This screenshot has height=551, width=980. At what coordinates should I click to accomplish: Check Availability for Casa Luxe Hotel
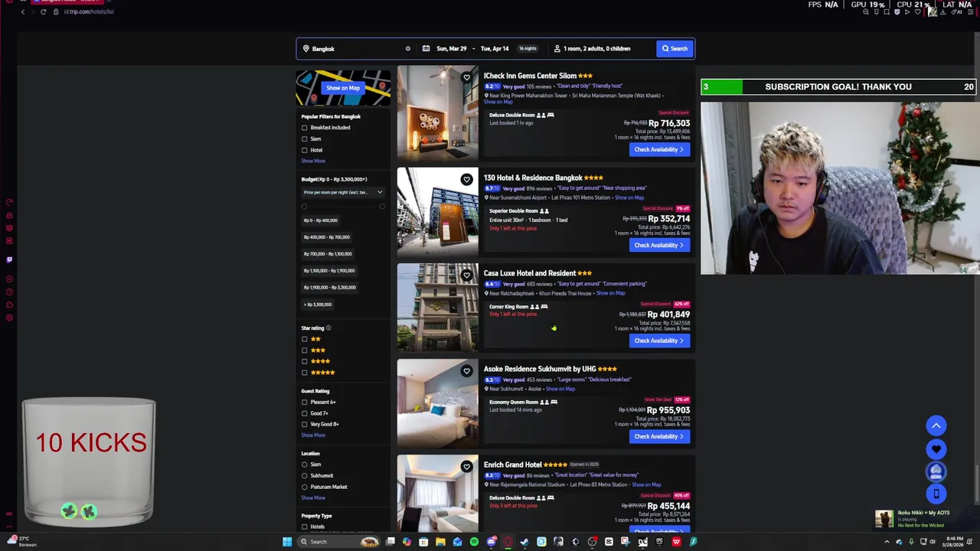pos(659,341)
